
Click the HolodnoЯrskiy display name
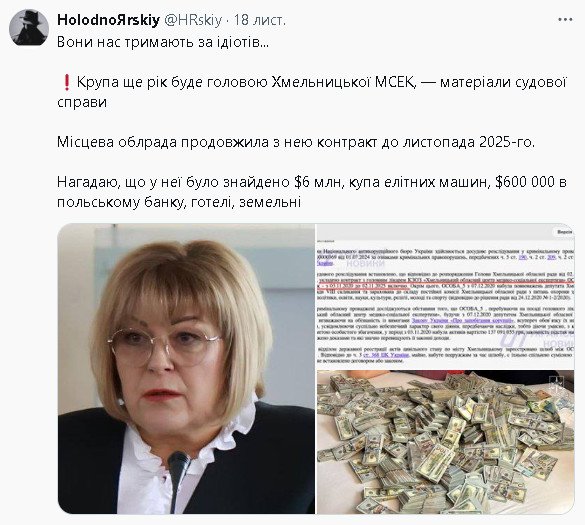point(109,20)
